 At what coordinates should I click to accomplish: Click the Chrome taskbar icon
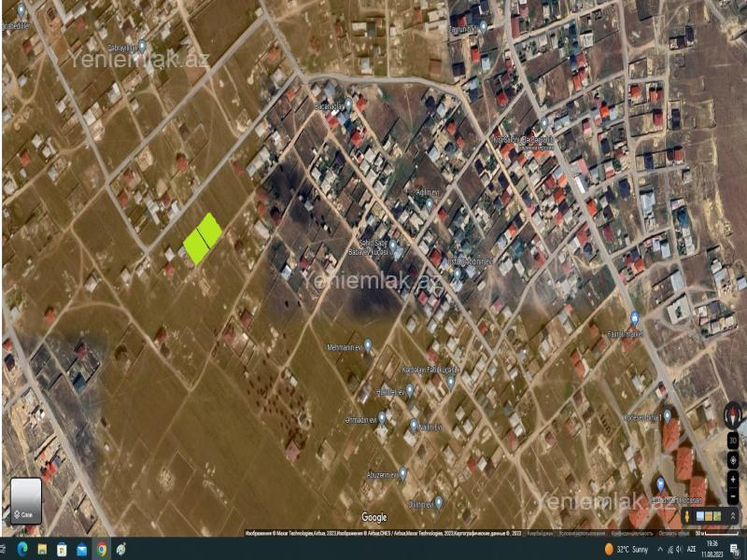point(102,549)
